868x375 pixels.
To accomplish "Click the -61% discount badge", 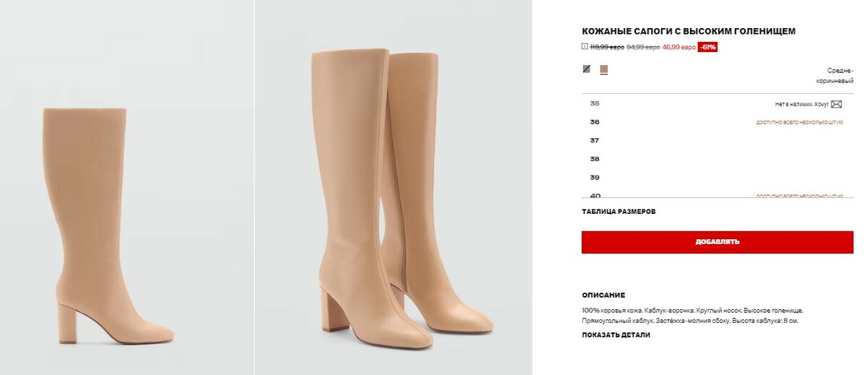I will point(707,47).
